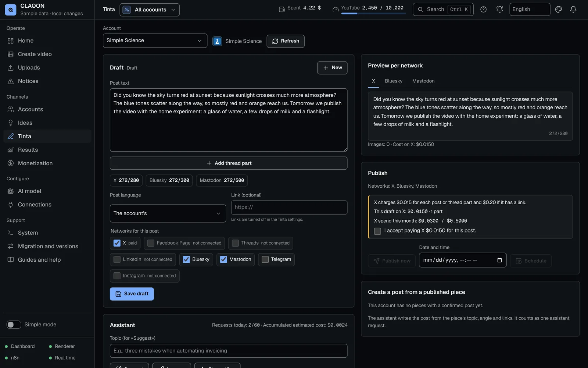Click the Date and time field

(463, 260)
